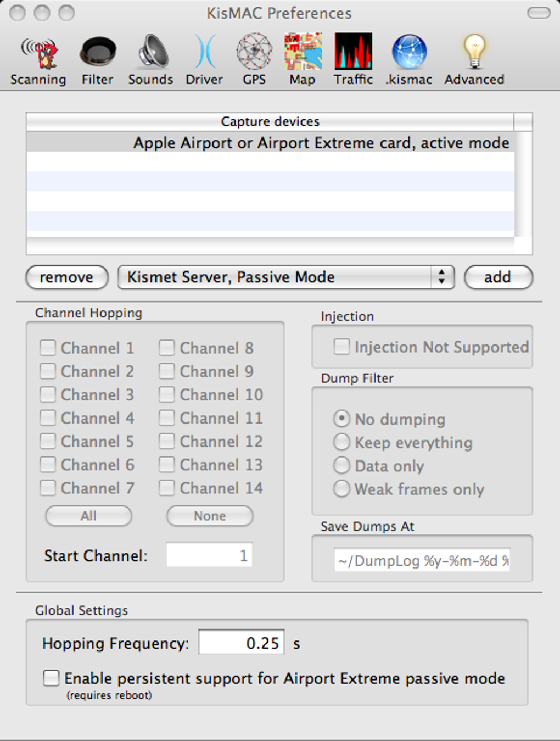This screenshot has height=741, width=560.
Task: Click the Save Dumps At path field
Action: coord(422,561)
